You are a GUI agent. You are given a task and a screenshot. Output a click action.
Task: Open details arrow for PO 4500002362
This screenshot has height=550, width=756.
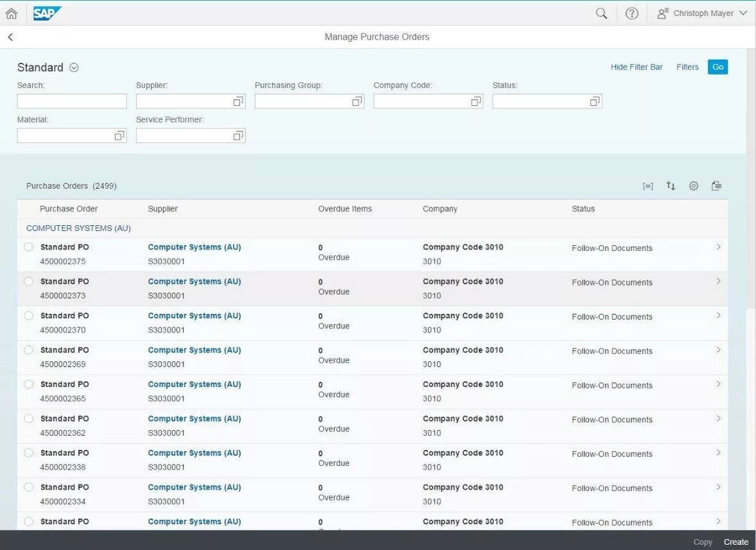pos(718,418)
